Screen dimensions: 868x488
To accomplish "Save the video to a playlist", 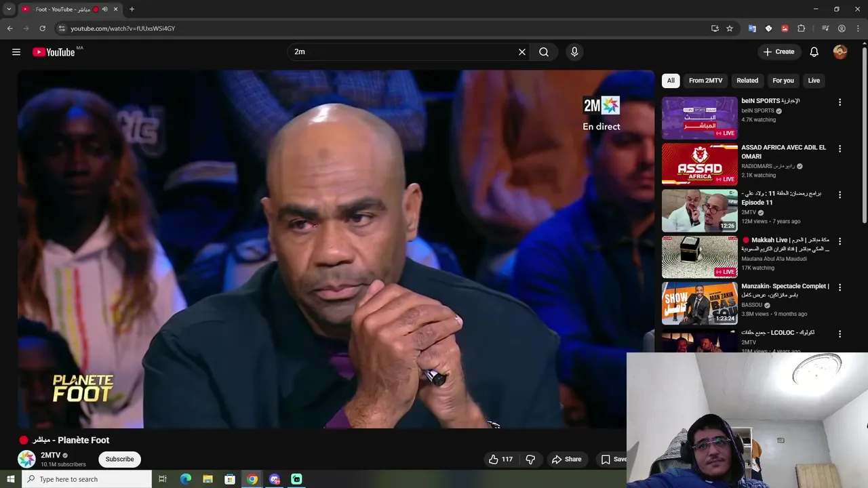I will point(613,459).
